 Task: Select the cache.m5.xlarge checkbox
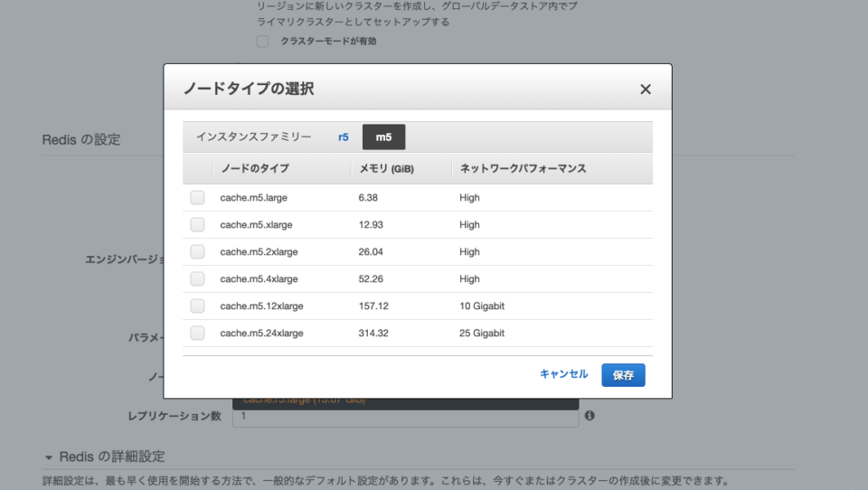197,225
